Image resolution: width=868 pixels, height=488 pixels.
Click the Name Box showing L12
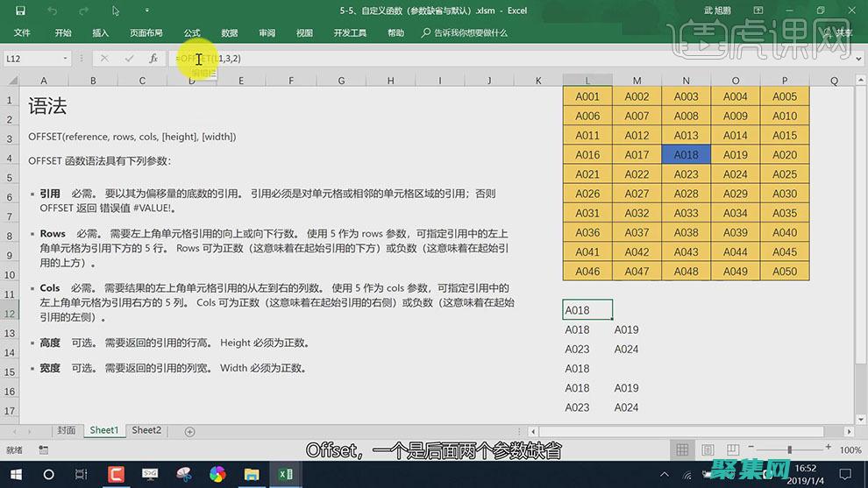coord(32,58)
